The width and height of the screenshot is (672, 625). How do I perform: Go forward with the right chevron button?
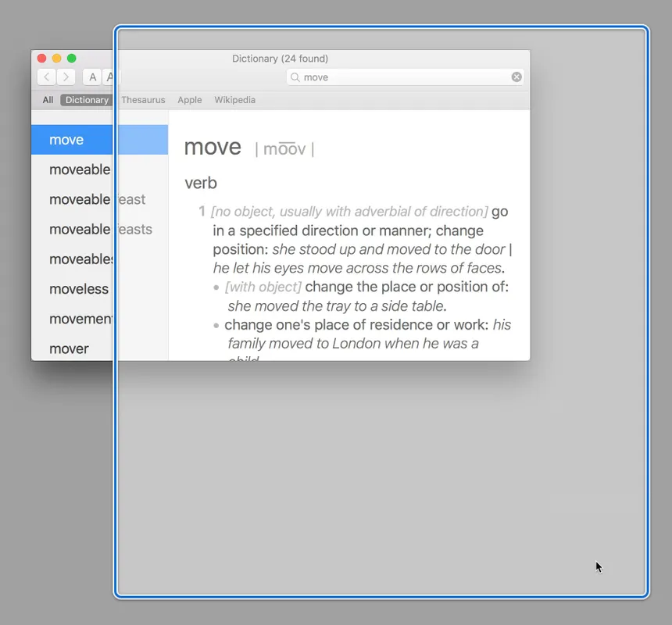point(66,77)
